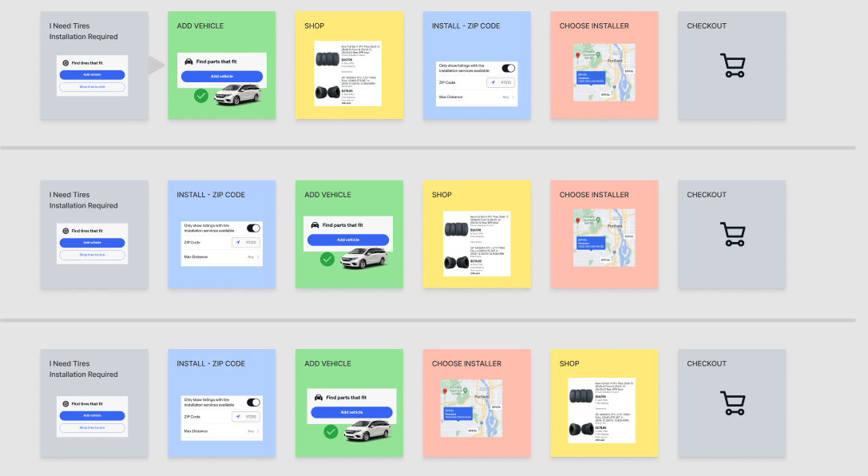Click upper tire set image in middle row Shop card

pyautogui.click(x=456, y=228)
